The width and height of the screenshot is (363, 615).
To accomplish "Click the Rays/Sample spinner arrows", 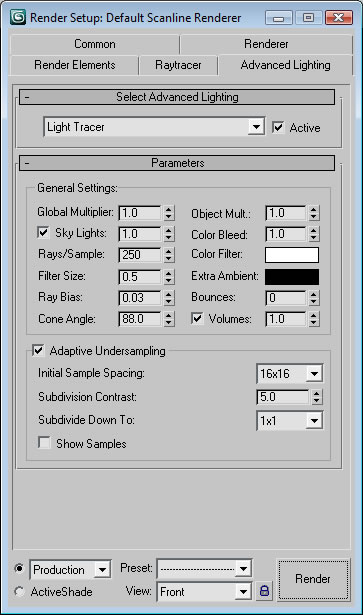I will point(169,255).
